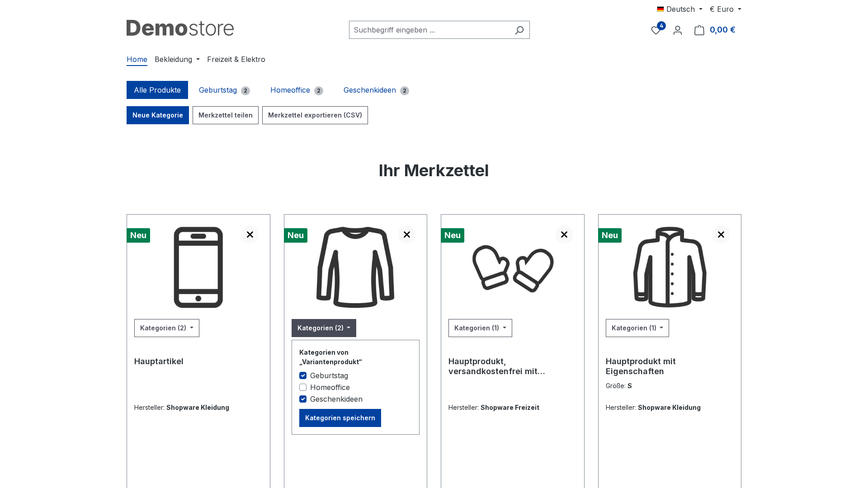Open the user account icon
Image resolution: width=868 pixels, height=488 pixels.
[x=677, y=30]
